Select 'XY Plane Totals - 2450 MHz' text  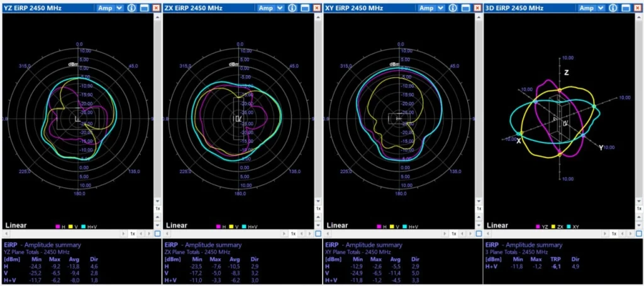pyautogui.click(x=358, y=252)
